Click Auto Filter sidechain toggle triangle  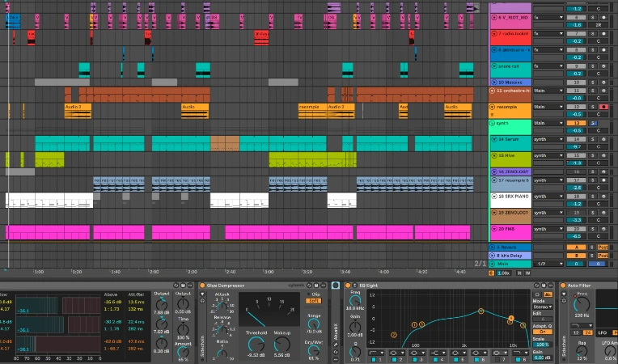564,294
